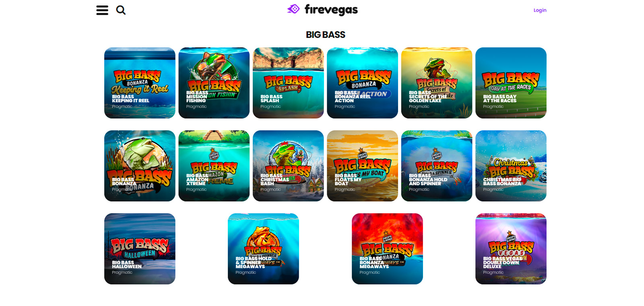This screenshot has height=306, width=644.
Task: Open Big Bass Keeping It Reel game
Action: (x=140, y=83)
